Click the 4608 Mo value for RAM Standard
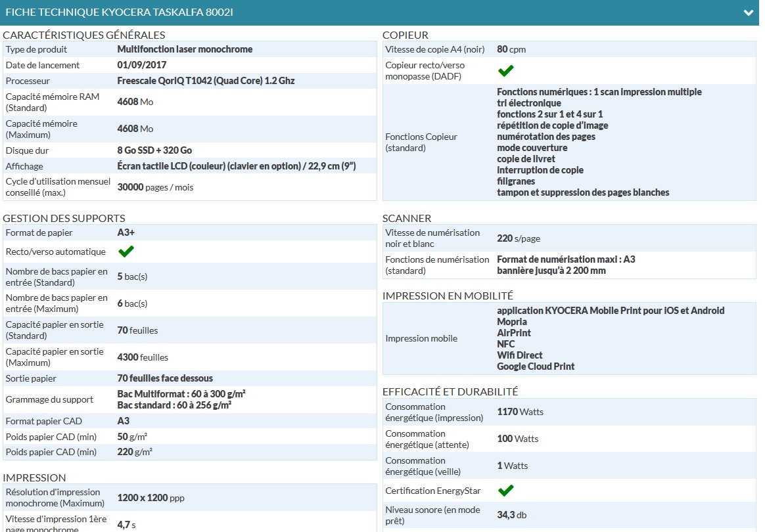Viewport: 765px width, 532px height. 135,102
